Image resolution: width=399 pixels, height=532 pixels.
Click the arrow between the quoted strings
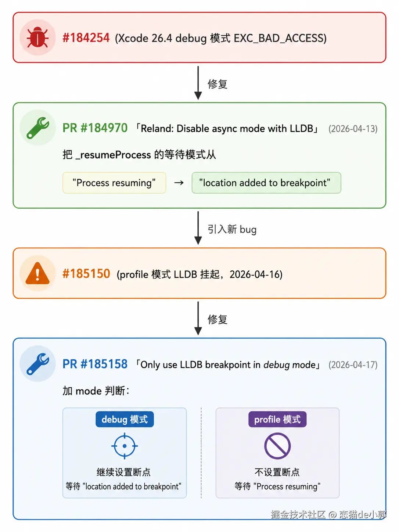click(x=179, y=183)
